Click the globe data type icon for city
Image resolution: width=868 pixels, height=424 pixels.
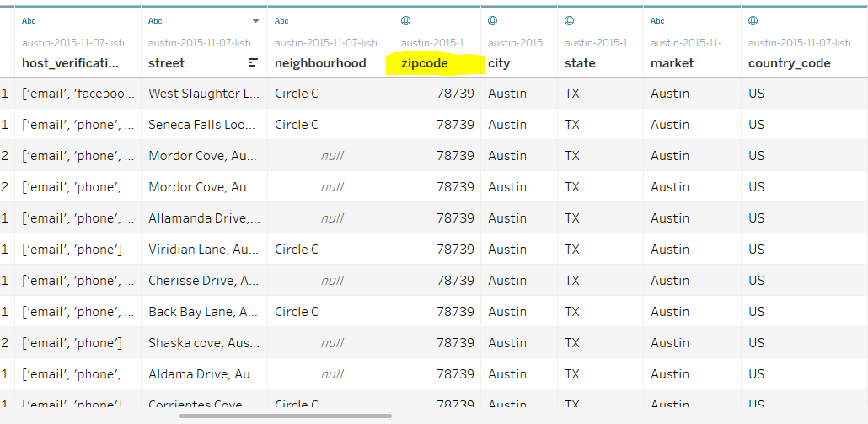coord(492,21)
